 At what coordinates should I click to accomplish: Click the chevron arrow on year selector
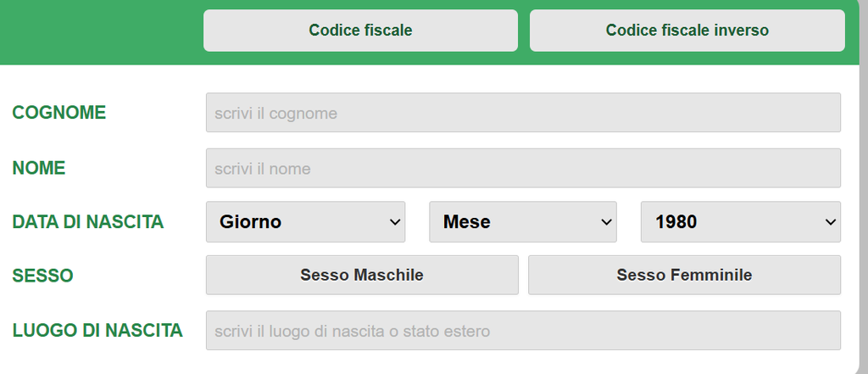pos(830,222)
